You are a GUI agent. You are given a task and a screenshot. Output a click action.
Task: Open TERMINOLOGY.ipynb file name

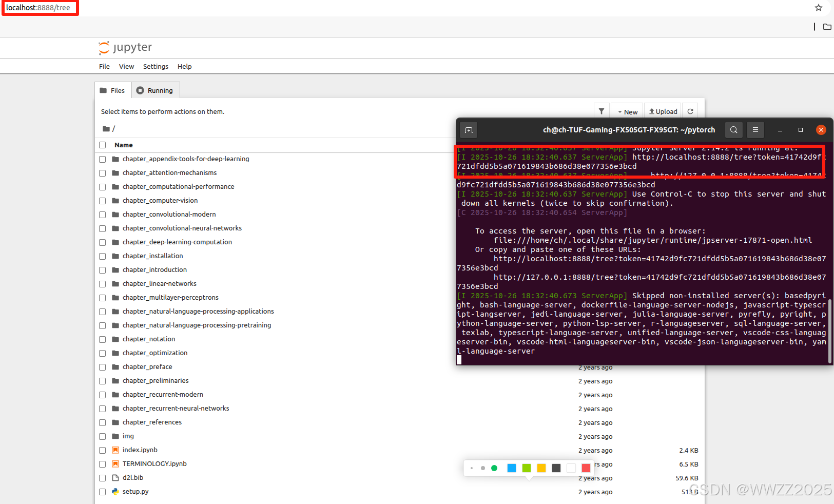[x=154, y=464]
